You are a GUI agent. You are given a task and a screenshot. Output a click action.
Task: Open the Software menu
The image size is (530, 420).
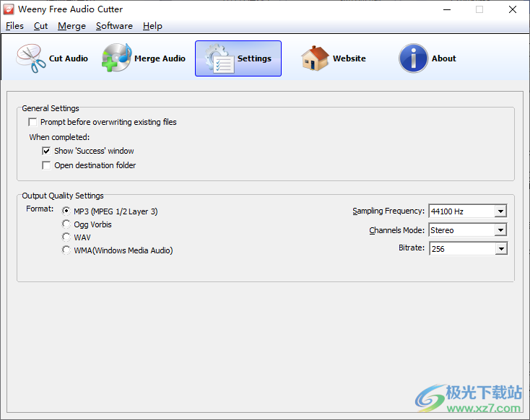114,26
